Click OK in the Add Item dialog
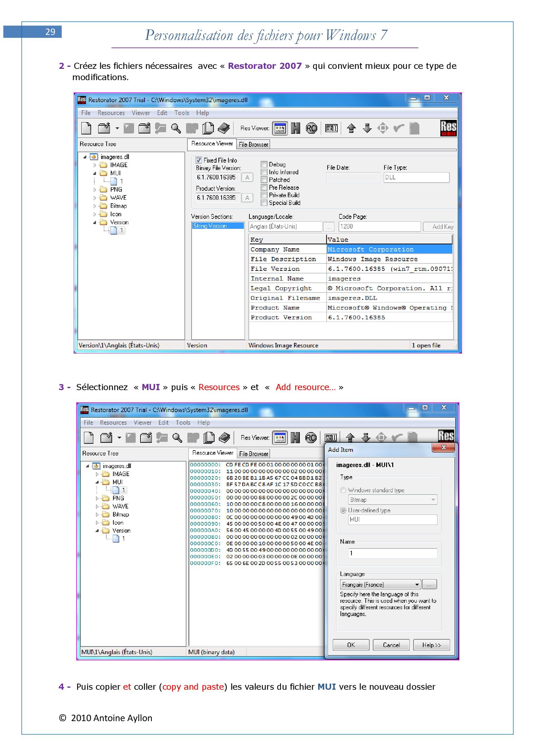Screen dimensions: 535x756 (x=351, y=645)
